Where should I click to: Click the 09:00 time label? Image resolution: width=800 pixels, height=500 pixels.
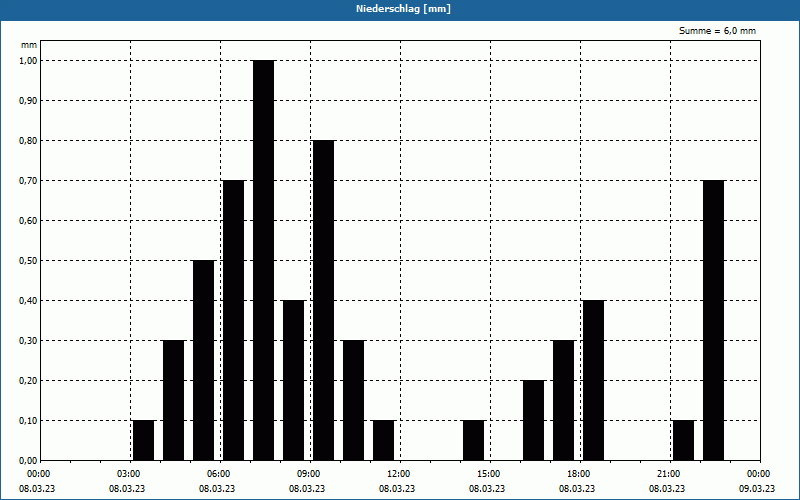[x=307, y=474]
